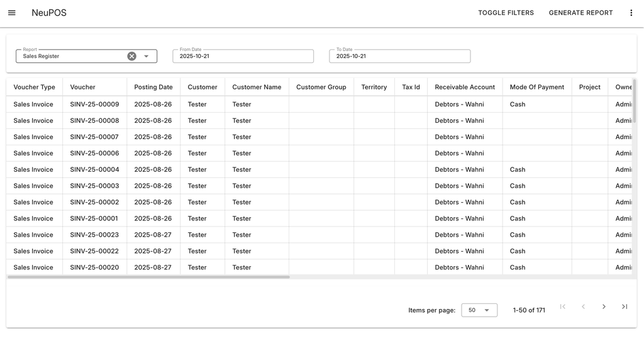Jump to the last page
644x338 pixels.
coord(625,307)
